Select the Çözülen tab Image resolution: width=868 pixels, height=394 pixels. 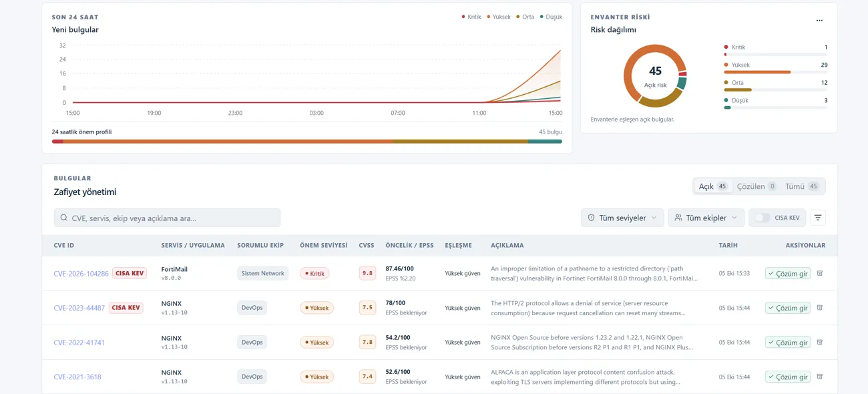click(x=756, y=186)
